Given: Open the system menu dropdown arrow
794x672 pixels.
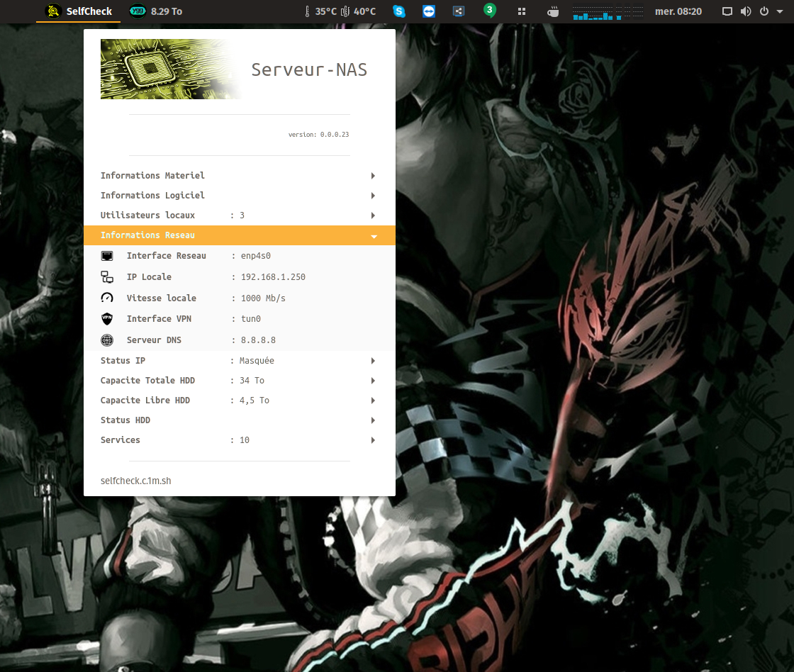Looking at the screenshot, I should [780, 11].
